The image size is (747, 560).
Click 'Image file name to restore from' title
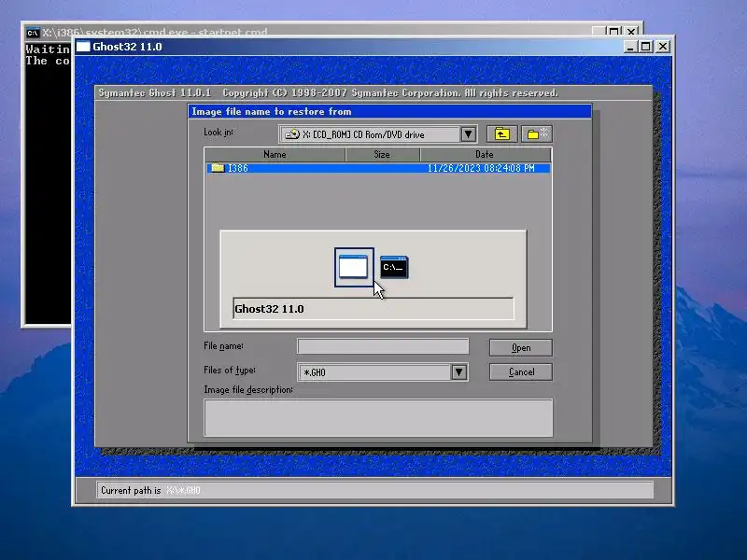pyautogui.click(x=272, y=111)
